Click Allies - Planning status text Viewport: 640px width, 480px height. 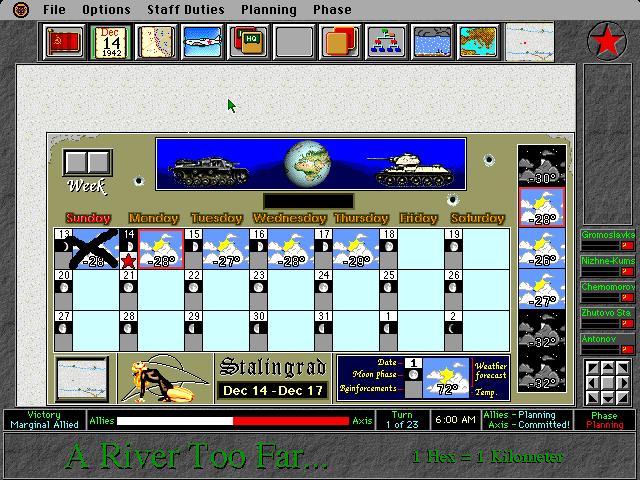(x=519, y=415)
